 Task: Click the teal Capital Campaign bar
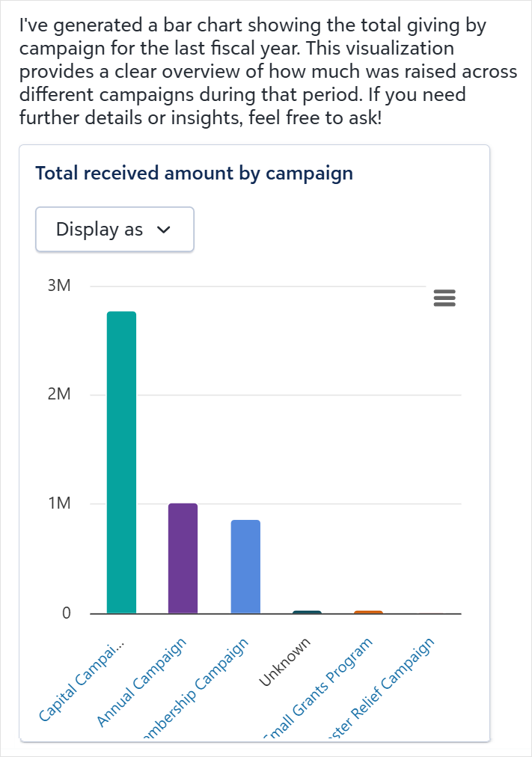click(x=121, y=462)
